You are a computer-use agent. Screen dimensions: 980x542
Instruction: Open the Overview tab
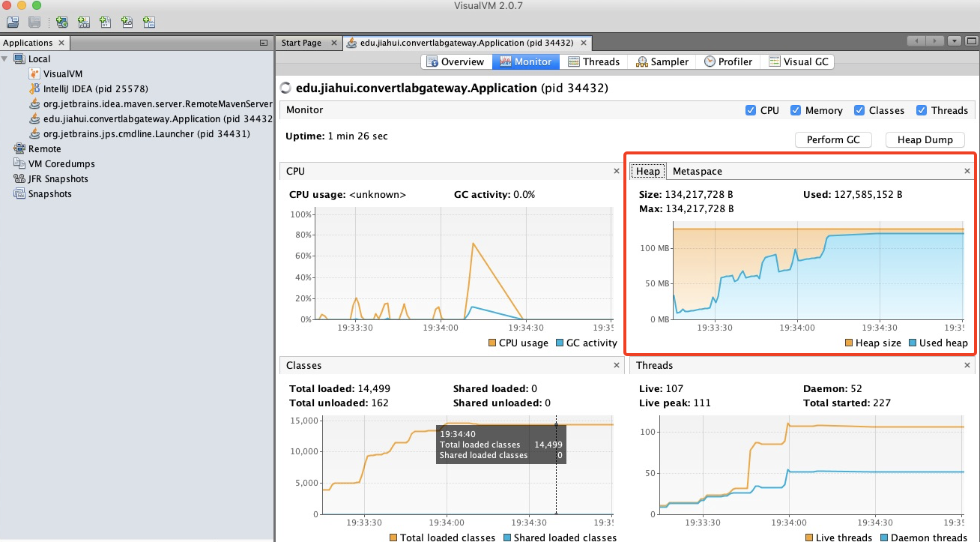tap(456, 61)
